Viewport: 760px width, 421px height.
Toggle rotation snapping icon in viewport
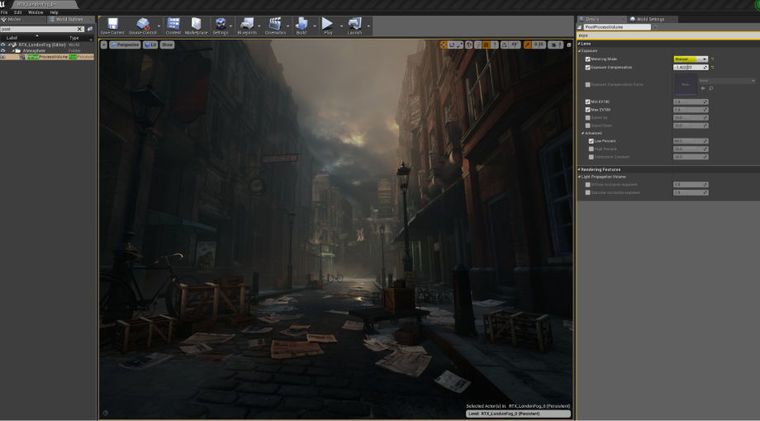[504, 45]
